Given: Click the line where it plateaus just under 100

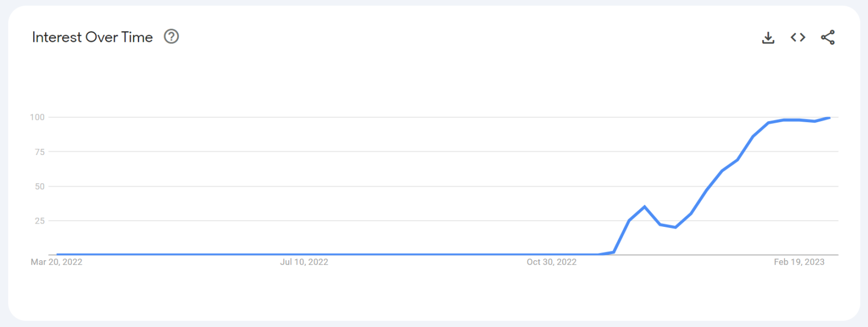Looking at the screenshot, I should coord(791,120).
